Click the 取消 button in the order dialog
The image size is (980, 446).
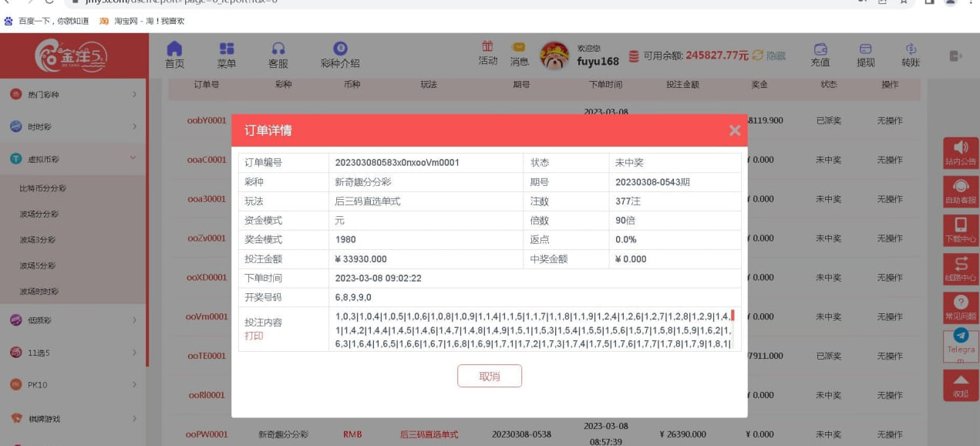click(x=490, y=376)
